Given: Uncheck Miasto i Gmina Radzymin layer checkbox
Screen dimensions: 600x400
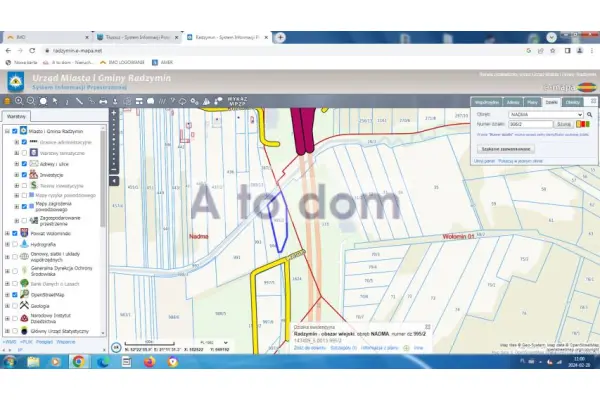Looking at the screenshot, I should 15,131.
